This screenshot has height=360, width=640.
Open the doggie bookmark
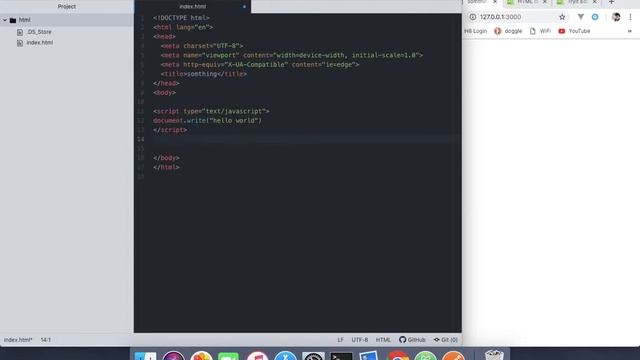(x=508, y=31)
